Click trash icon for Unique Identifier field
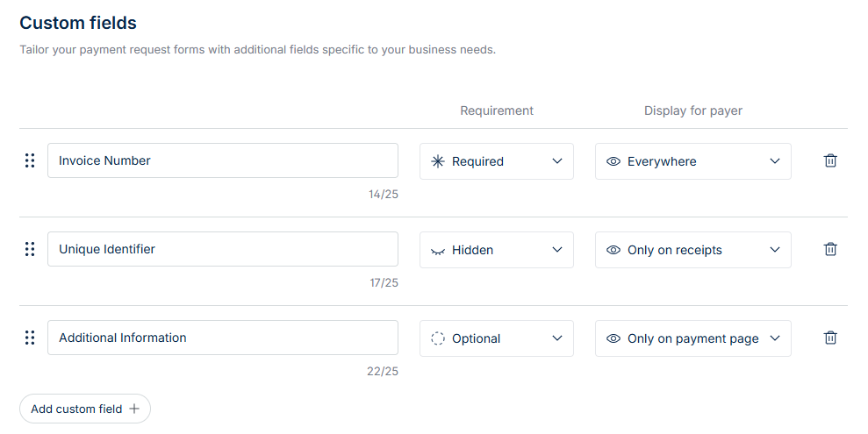This screenshot has height=434, width=868. tap(830, 249)
